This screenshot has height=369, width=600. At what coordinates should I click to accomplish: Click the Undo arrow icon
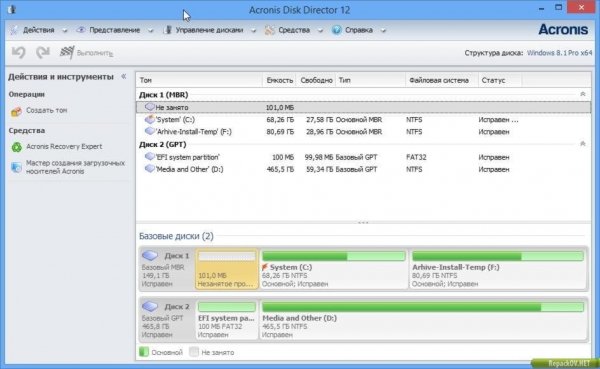point(18,52)
